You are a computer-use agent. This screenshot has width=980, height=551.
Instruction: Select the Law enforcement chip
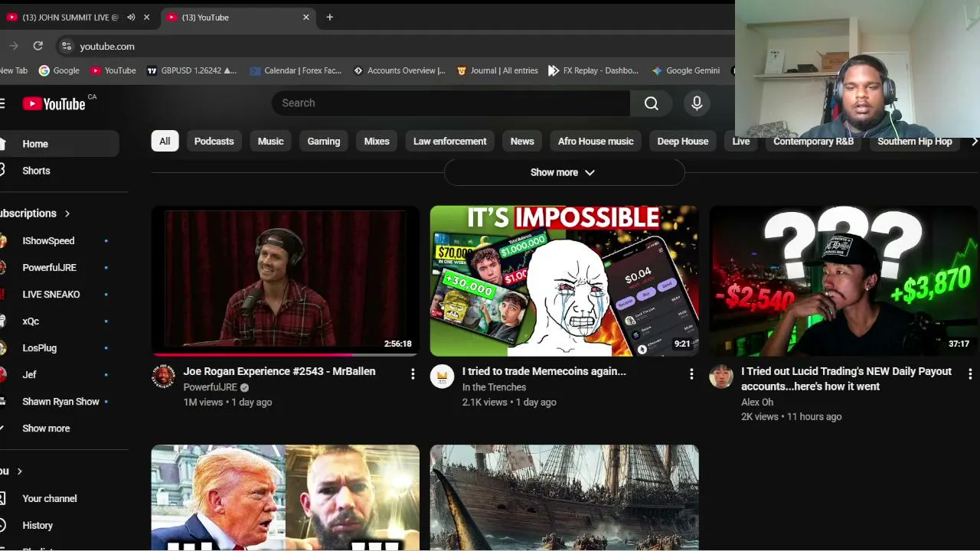(450, 142)
